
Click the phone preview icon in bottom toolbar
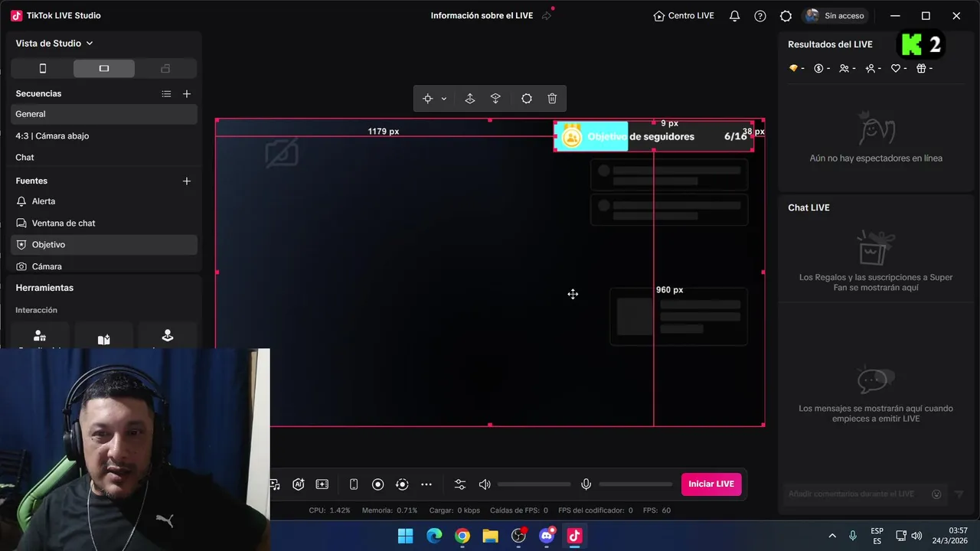point(354,484)
